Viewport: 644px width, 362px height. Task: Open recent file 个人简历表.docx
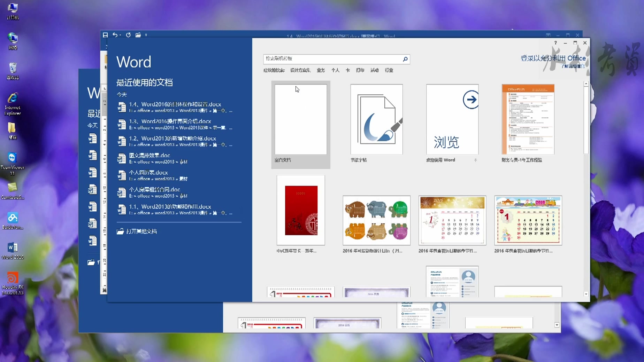179,175
